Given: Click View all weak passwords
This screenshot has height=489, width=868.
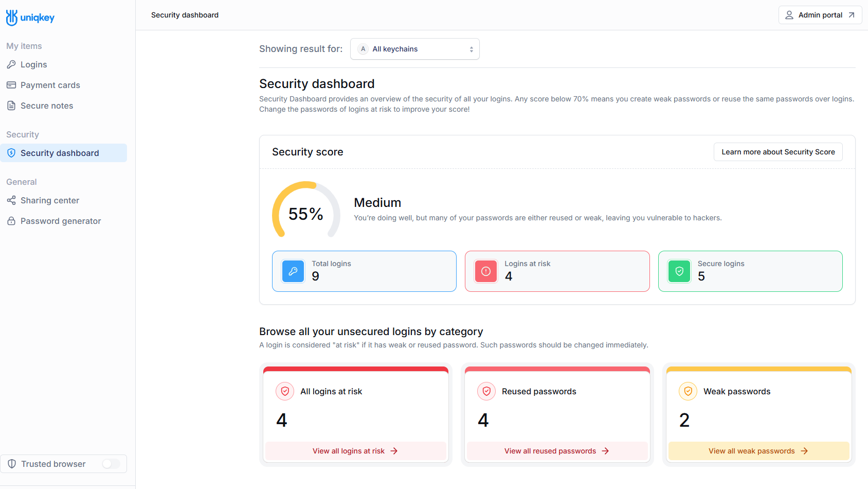Looking at the screenshot, I should pyautogui.click(x=759, y=451).
